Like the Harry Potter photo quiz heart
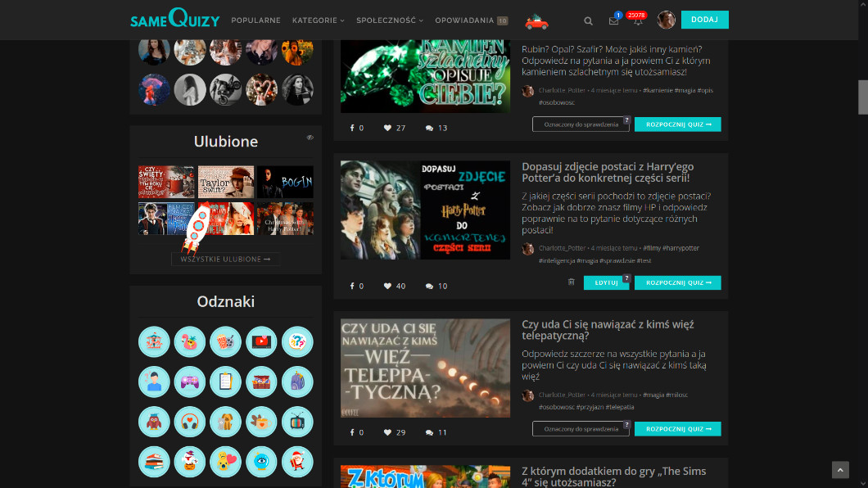This screenshot has height=488, width=868. pyautogui.click(x=388, y=286)
